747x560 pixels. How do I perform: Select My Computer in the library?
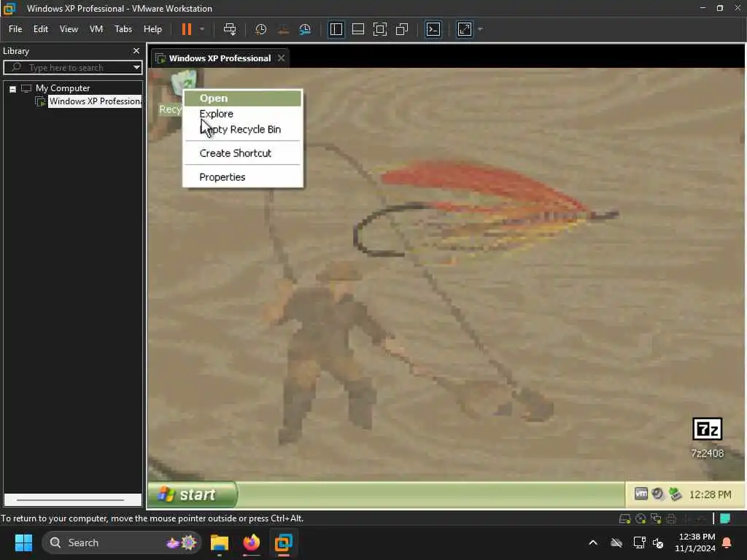(x=63, y=88)
